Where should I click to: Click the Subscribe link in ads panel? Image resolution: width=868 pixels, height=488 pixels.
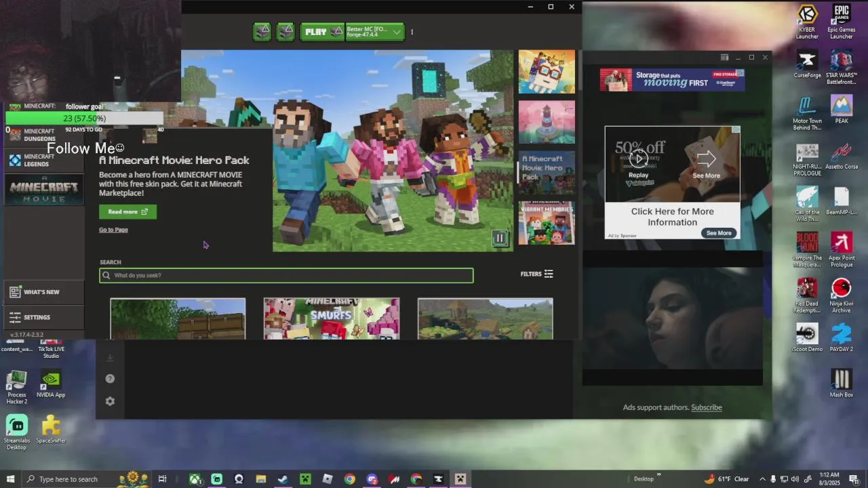click(706, 407)
